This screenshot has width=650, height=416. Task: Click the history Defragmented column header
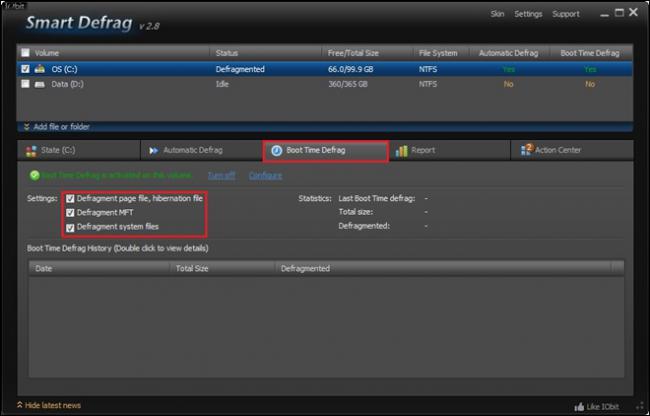click(x=305, y=268)
